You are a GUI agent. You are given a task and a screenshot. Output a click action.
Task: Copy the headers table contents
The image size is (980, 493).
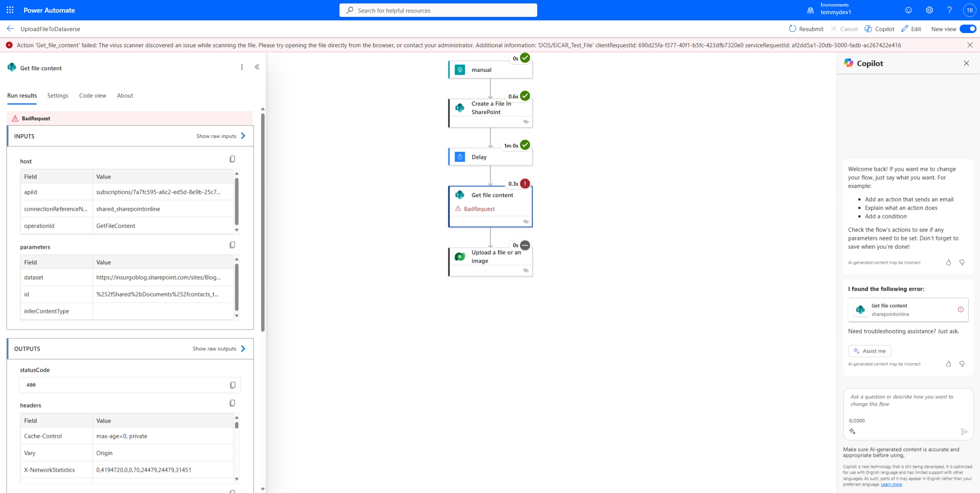point(232,403)
